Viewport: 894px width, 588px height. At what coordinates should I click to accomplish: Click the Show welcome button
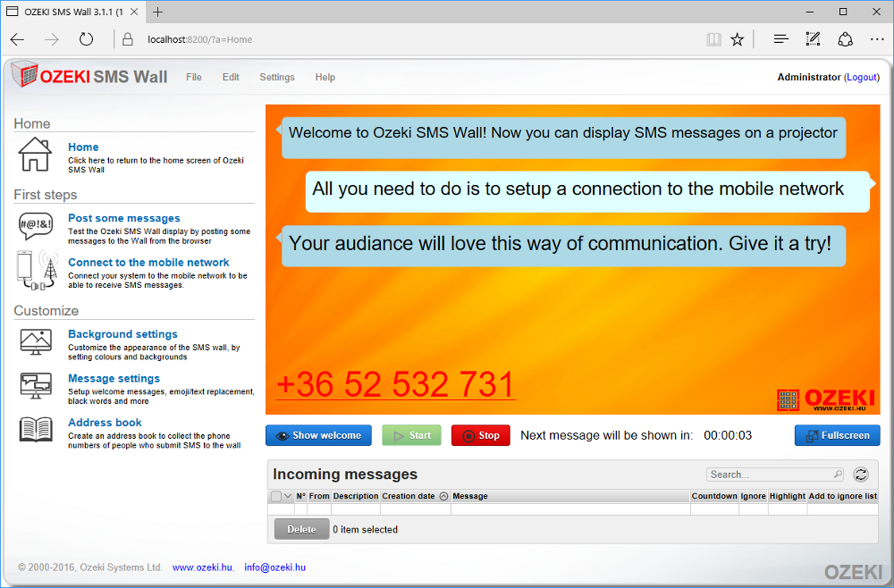coord(319,435)
